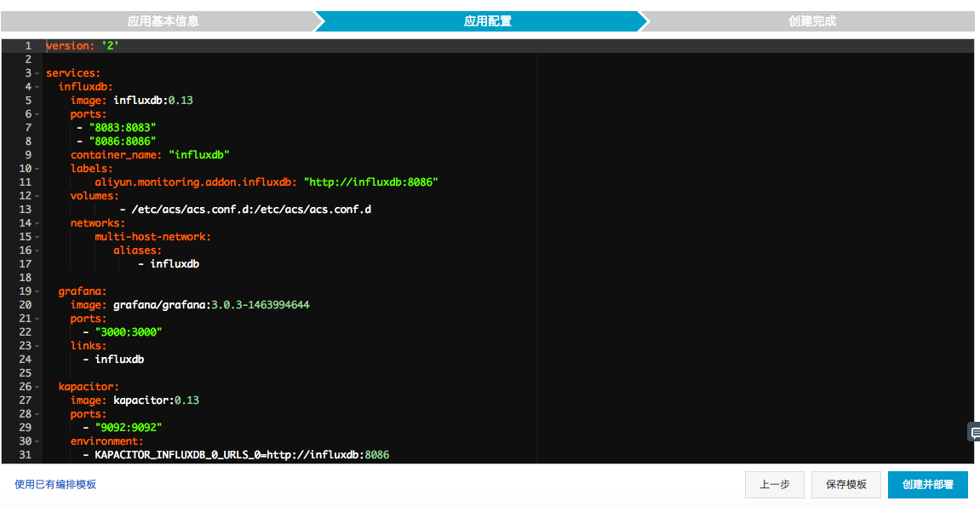Fold the aliases list under multi-host-network
Screen dimensions: 980x507
pyautogui.click(x=38, y=250)
